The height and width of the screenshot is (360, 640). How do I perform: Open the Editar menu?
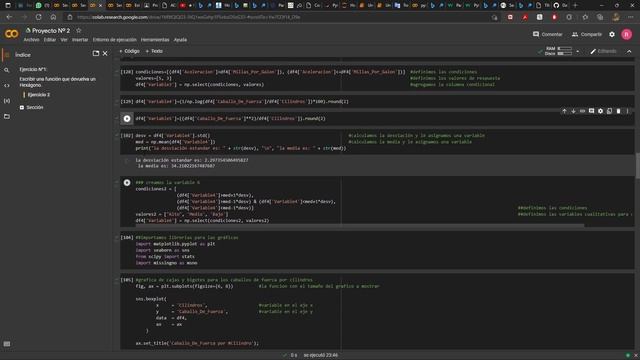point(50,40)
